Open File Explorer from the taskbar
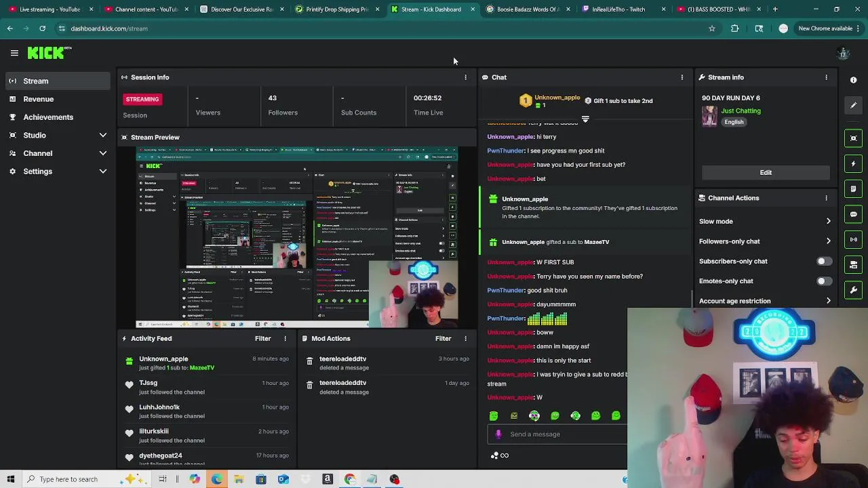Image resolution: width=868 pixels, height=488 pixels. tap(239, 479)
